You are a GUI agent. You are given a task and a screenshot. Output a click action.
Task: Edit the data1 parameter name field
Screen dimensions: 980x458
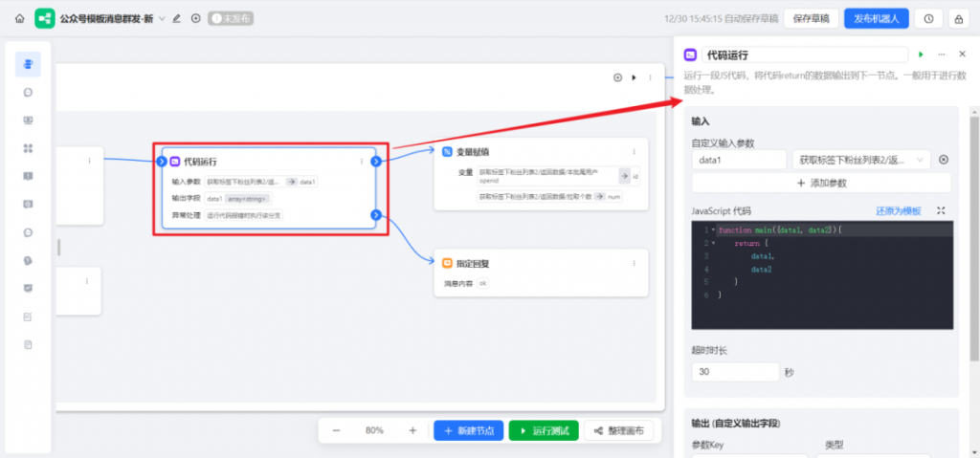[739, 160]
